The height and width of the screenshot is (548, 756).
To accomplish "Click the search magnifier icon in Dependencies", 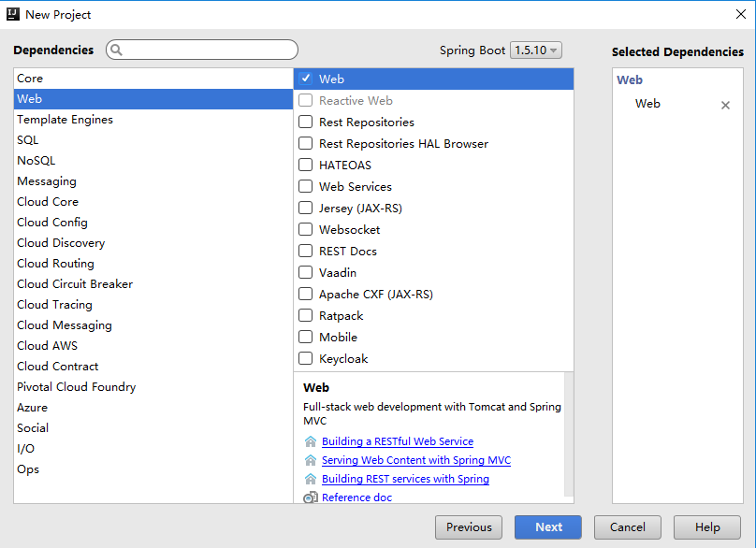I will 117,50.
